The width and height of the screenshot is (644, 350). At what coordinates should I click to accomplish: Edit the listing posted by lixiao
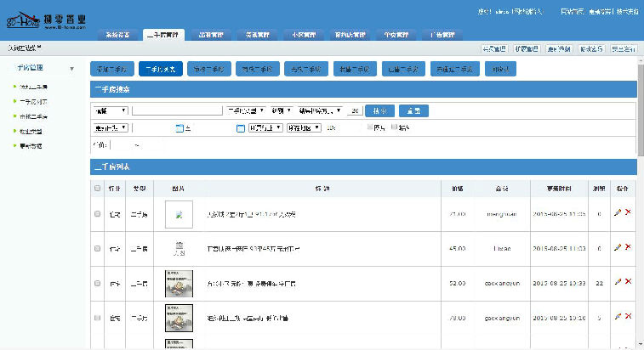pyautogui.click(x=618, y=247)
